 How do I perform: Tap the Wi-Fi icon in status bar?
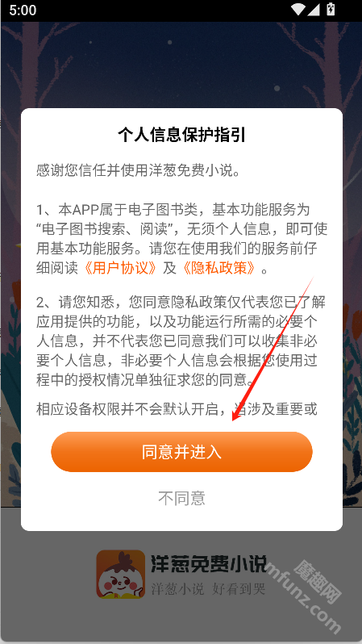tap(298, 9)
